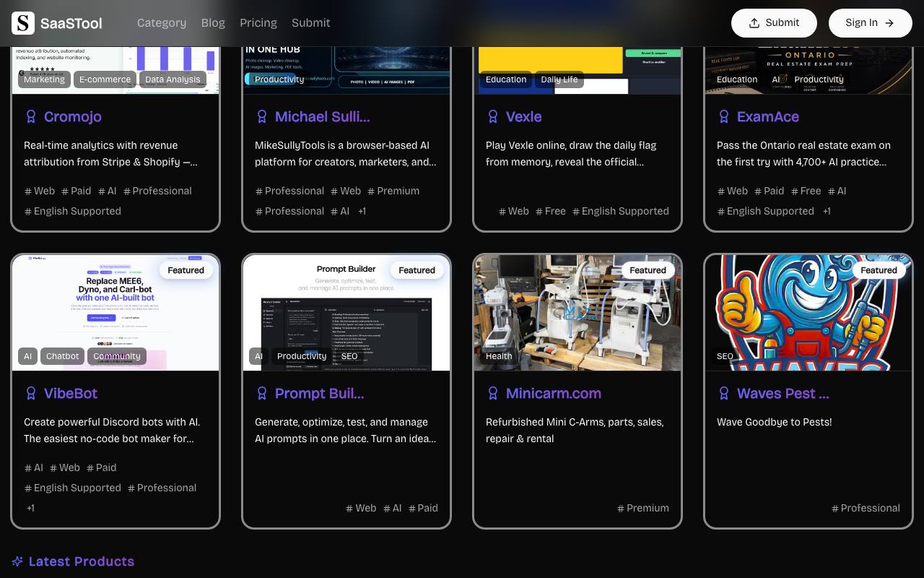
Task: Click the award ribbon icon beside Minicarm.com
Action: 493,393
